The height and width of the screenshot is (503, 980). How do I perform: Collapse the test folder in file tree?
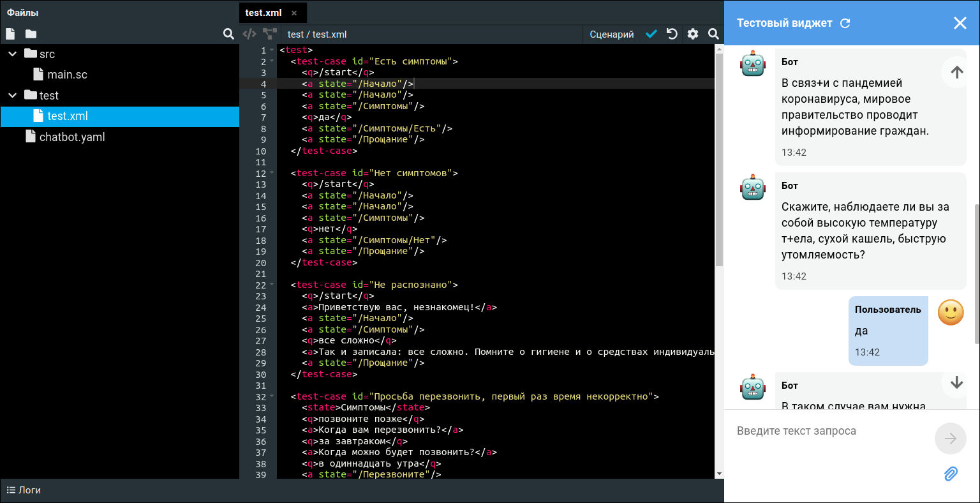pos(12,96)
